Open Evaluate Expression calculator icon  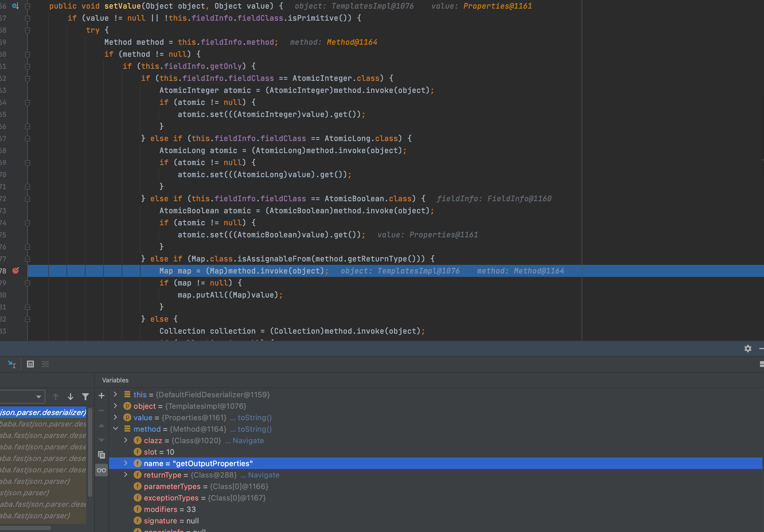pos(30,364)
